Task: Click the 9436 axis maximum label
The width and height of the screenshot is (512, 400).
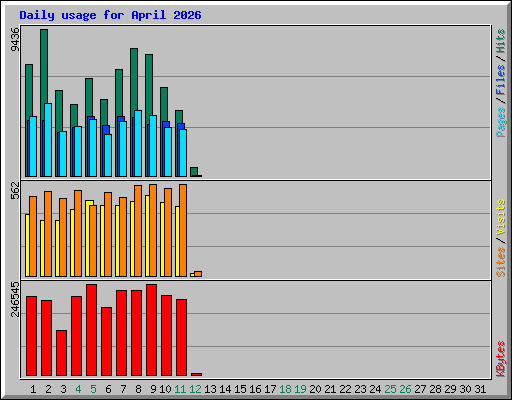Action: pos(15,40)
